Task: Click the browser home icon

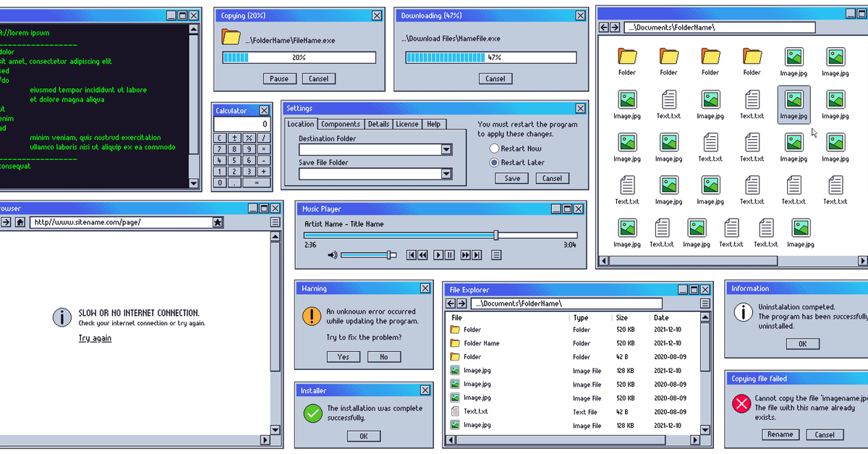Action: (x=20, y=222)
